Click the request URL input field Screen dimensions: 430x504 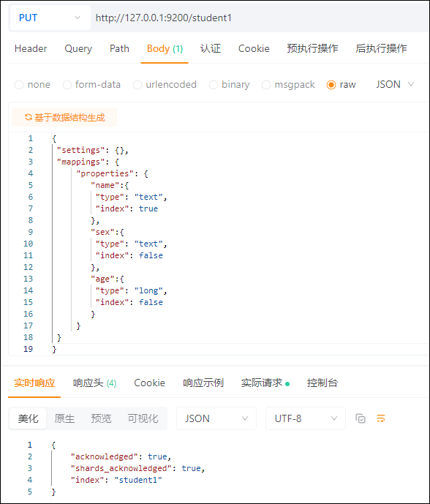pos(260,18)
